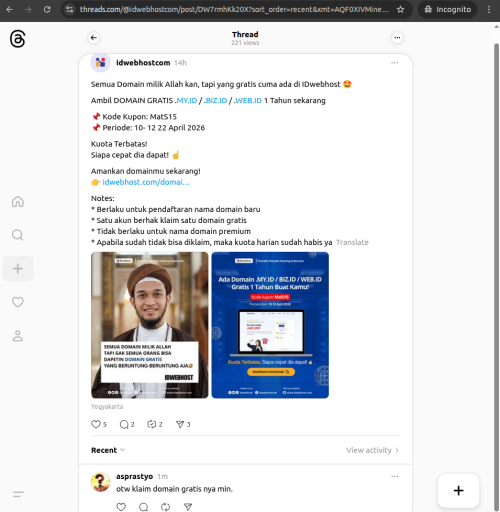
Task: Open the More menu at sidebar bottom
Action: [x=18, y=494]
